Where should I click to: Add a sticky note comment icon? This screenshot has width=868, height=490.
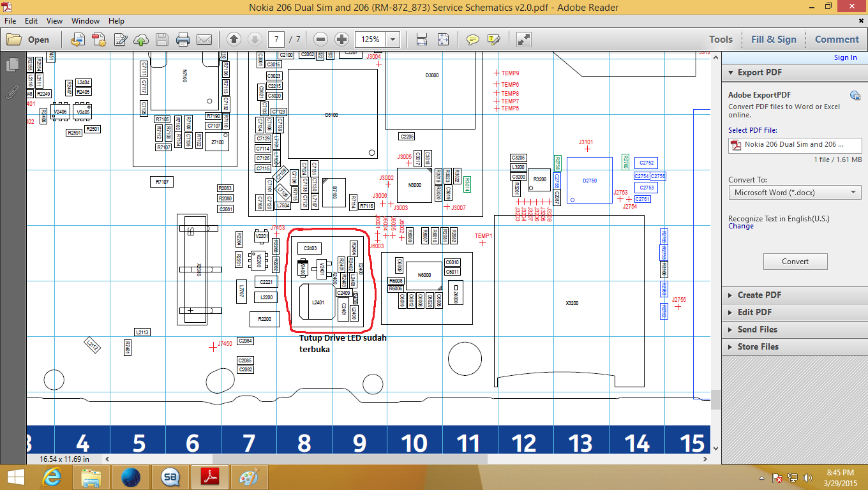click(x=472, y=40)
